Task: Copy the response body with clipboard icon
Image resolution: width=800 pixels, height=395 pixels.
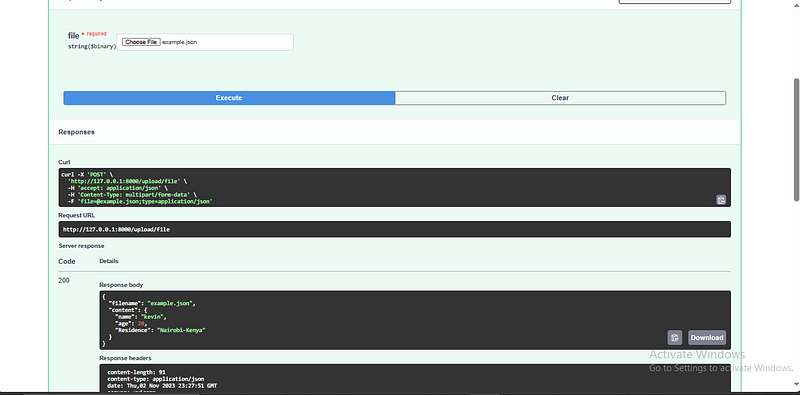Action: click(674, 337)
